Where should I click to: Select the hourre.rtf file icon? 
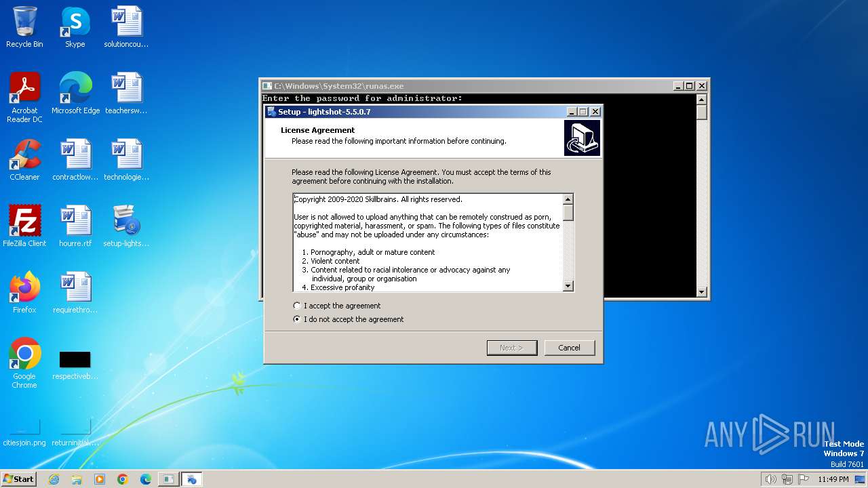click(x=75, y=226)
